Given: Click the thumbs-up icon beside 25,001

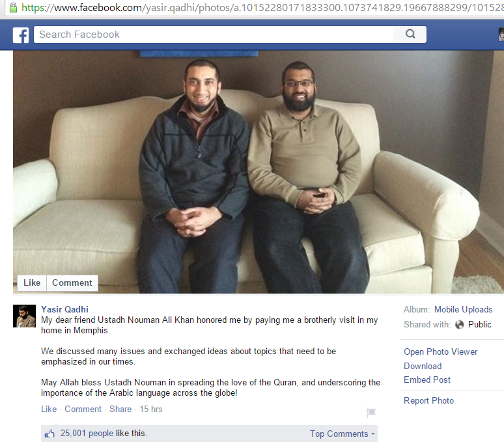Looking at the screenshot, I should [49, 434].
